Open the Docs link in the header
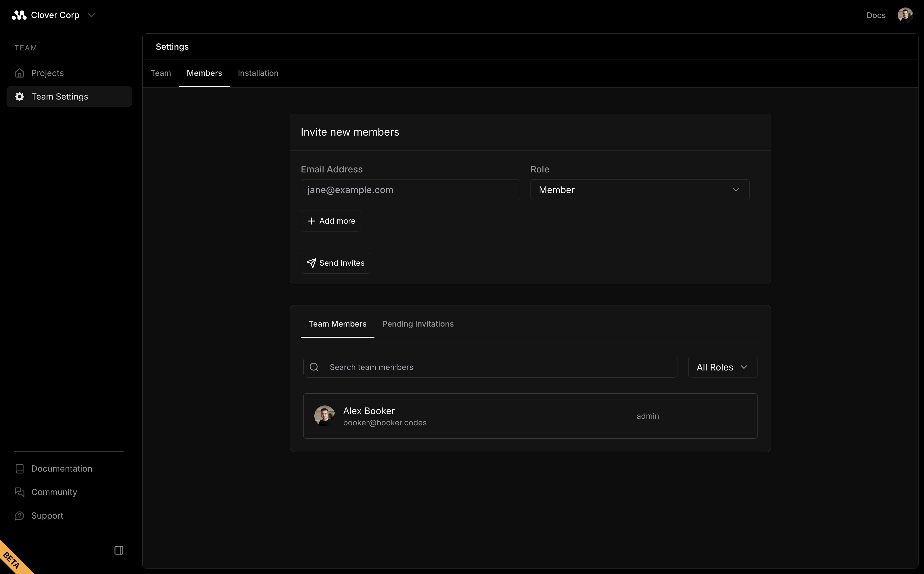924x574 pixels. click(x=876, y=15)
